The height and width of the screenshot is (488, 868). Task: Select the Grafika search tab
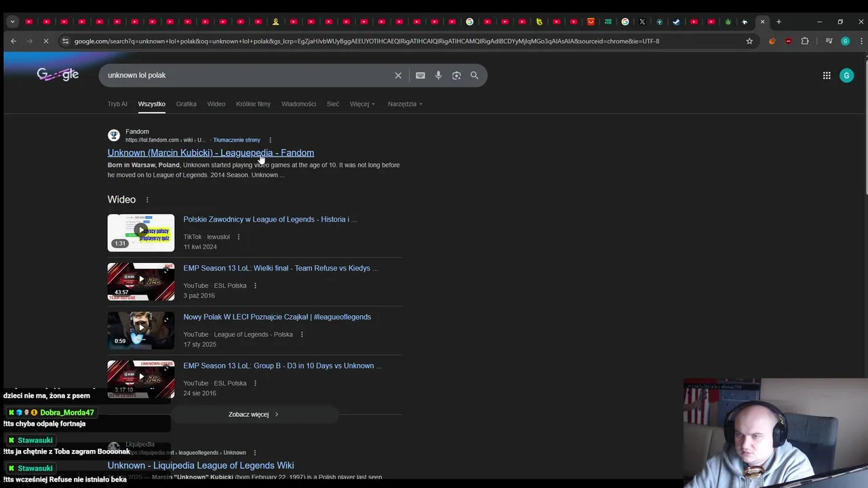pos(186,104)
